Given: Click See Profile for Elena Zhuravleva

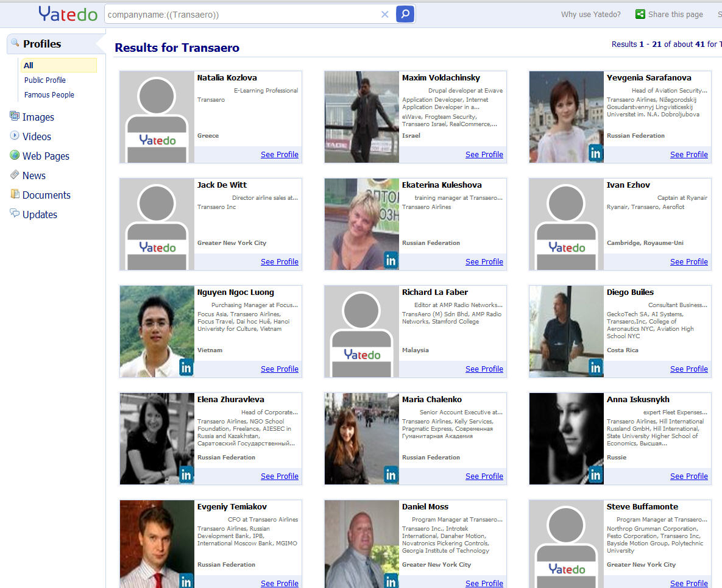Looking at the screenshot, I should 280,476.
